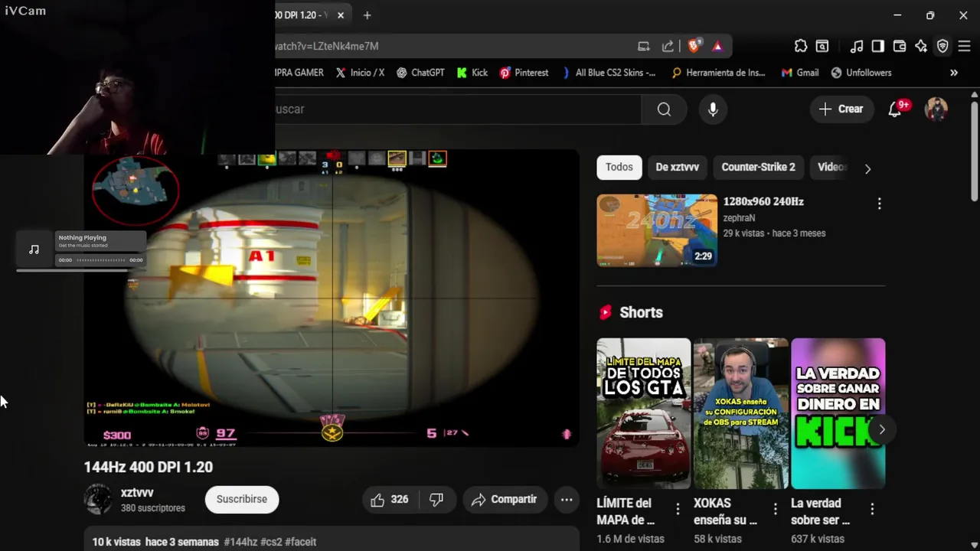Click the xztvvv channel name
Viewport: 980px width, 551px height.
[137, 493]
